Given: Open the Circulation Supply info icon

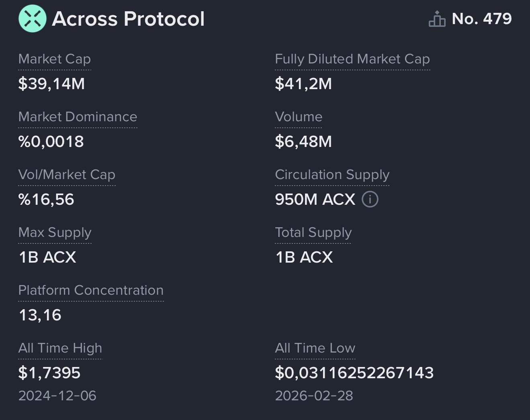Looking at the screenshot, I should click(370, 199).
